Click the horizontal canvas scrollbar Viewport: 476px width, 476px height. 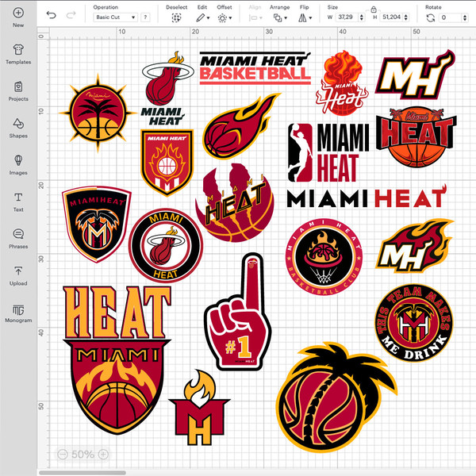(83, 473)
